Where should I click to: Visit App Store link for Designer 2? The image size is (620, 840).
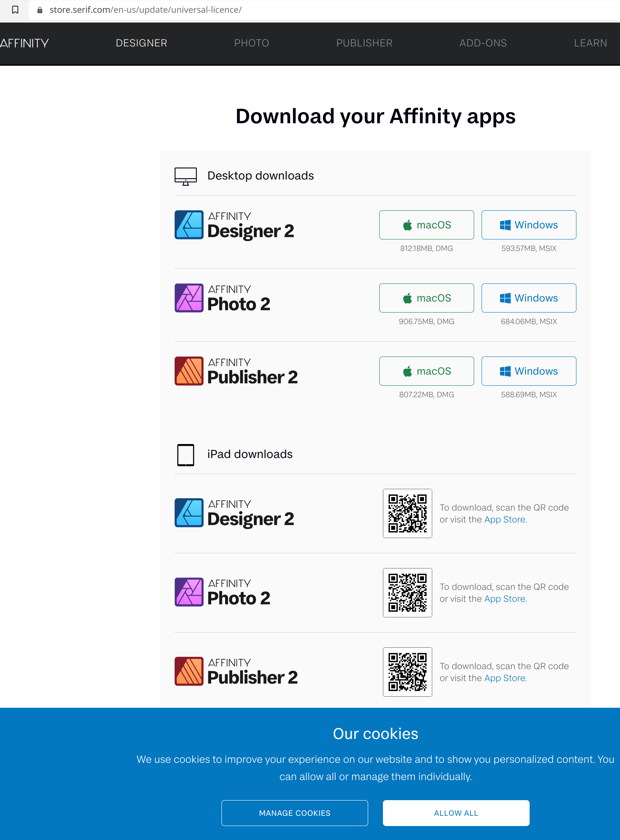click(x=505, y=520)
